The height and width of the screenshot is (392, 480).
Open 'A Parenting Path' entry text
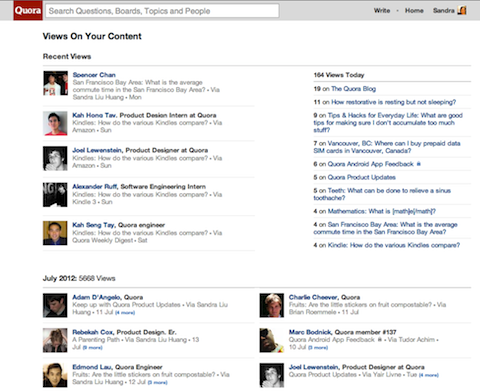96,340
